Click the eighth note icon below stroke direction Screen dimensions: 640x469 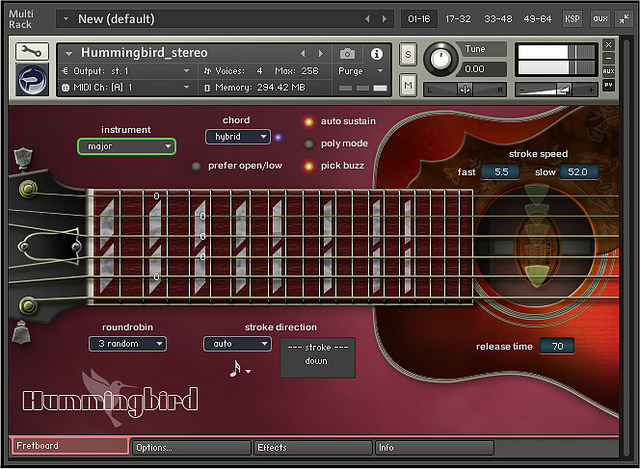pos(235,369)
